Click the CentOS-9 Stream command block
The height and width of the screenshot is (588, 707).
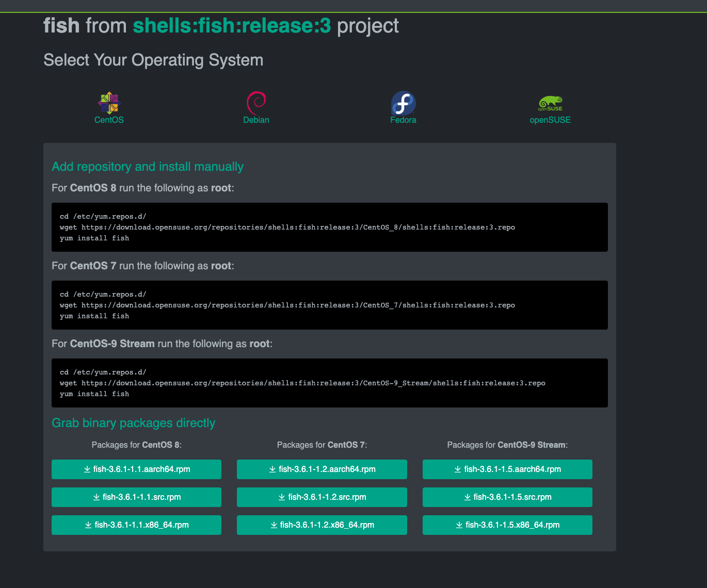(330, 383)
